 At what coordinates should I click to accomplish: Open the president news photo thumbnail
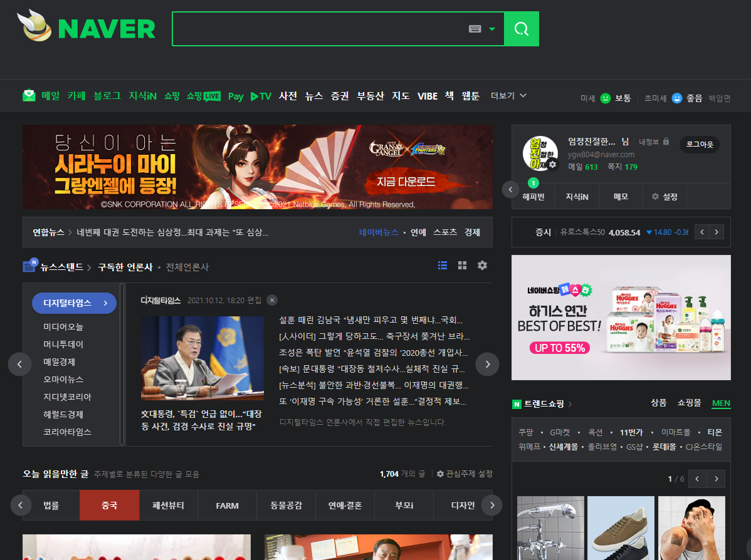coord(202,358)
